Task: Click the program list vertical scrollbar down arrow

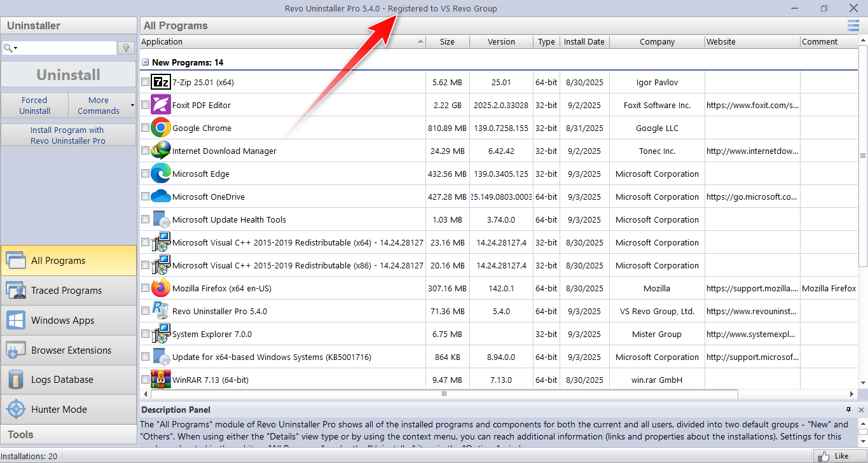Action: click(x=863, y=383)
